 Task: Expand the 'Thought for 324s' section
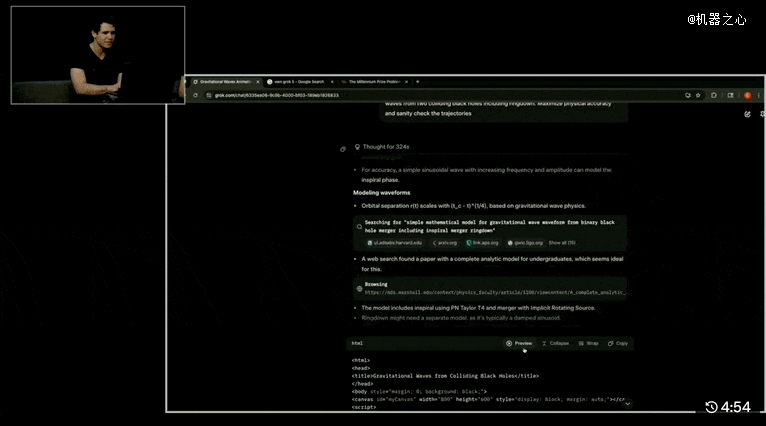tap(385, 147)
